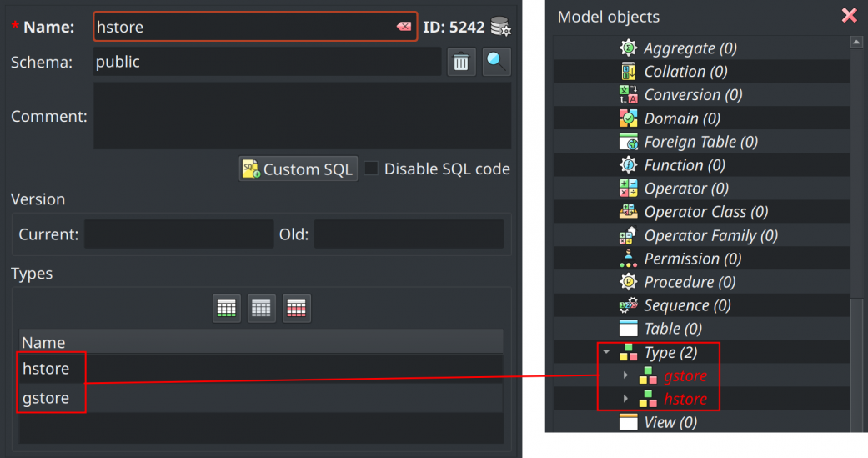Click the Domain icon
Image resolution: width=868 pixels, height=458 pixels.
(x=629, y=118)
